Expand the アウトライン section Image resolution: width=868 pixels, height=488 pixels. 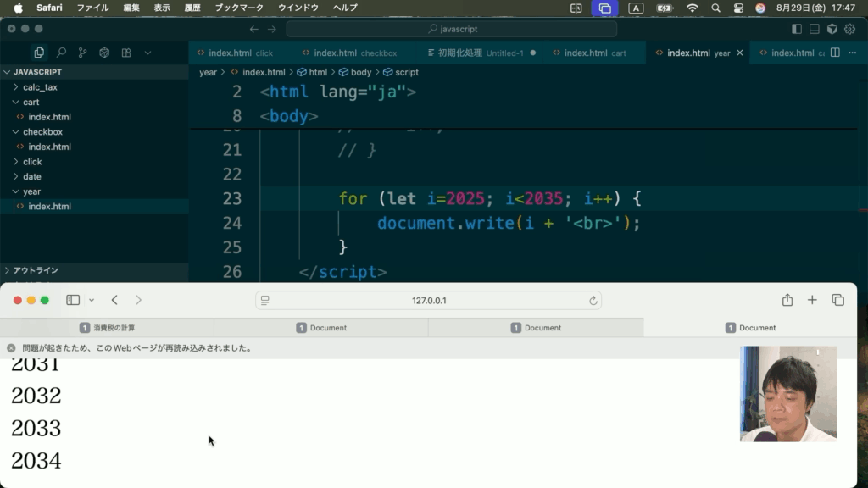[36, 270]
